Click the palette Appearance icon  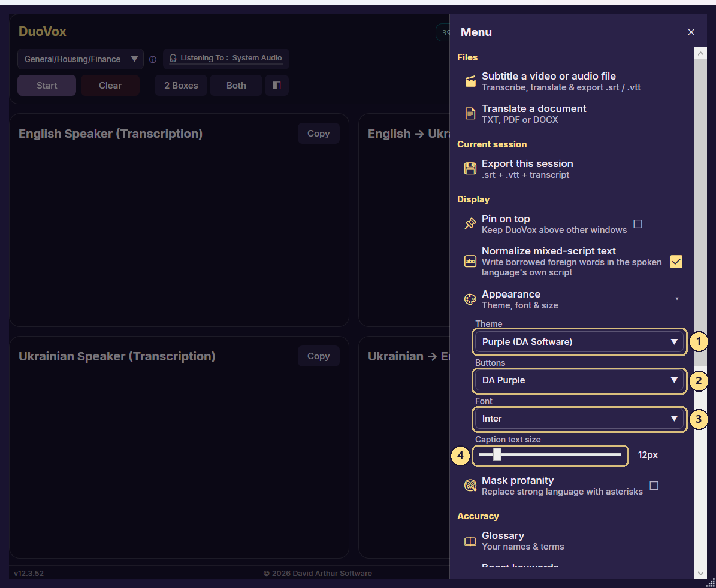(x=470, y=299)
